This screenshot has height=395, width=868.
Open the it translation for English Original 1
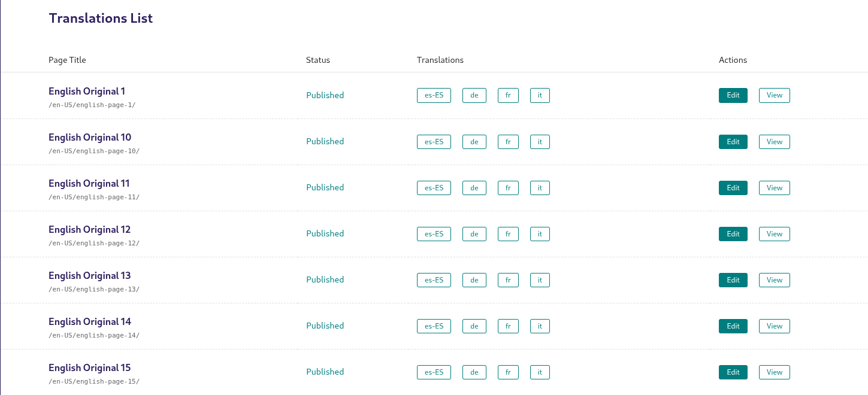point(539,95)
